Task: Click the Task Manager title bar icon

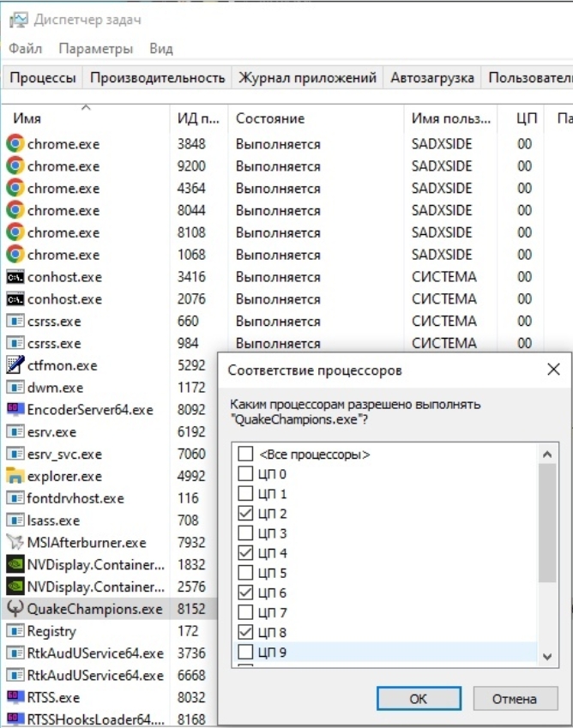Action: click(x=19, y=20)
